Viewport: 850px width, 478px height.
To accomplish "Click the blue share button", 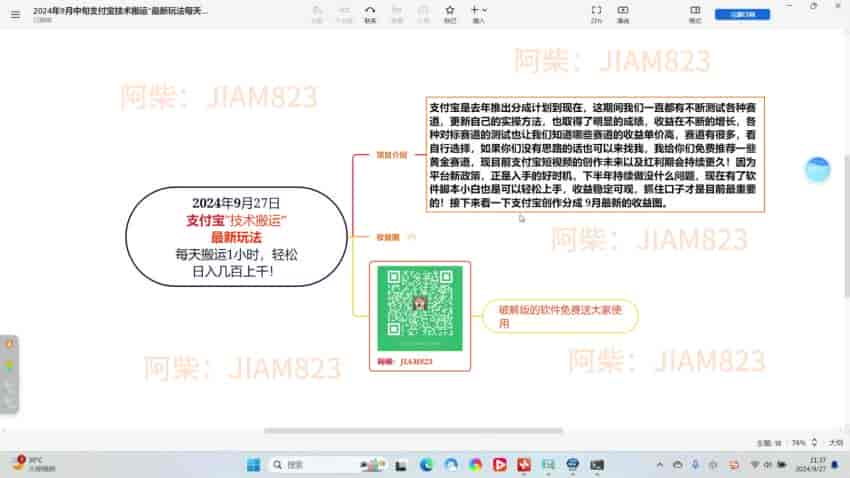I will [742, 14].
